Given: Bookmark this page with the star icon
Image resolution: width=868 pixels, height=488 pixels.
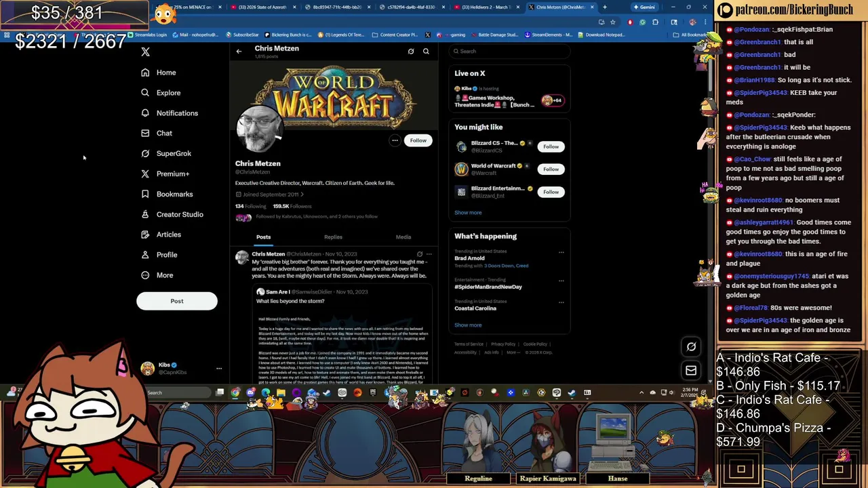Looking at the screenshot, I should tap(612, 22).
